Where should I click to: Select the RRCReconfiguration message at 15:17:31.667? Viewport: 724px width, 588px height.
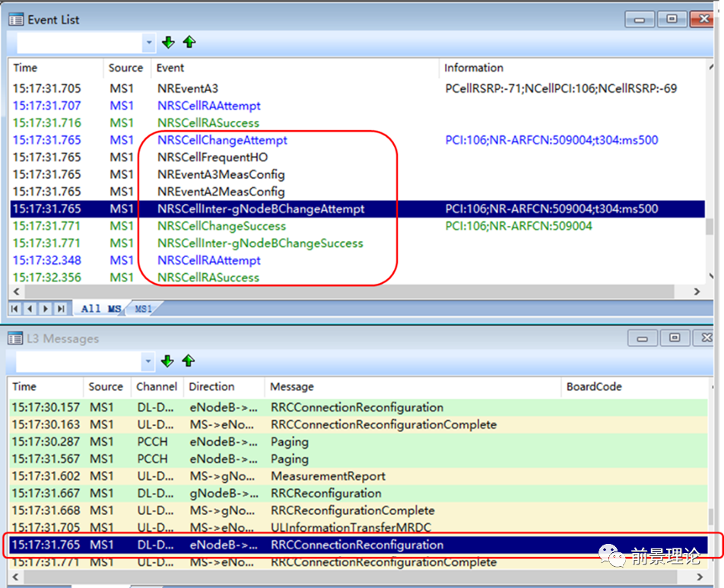tap(358, 494)
